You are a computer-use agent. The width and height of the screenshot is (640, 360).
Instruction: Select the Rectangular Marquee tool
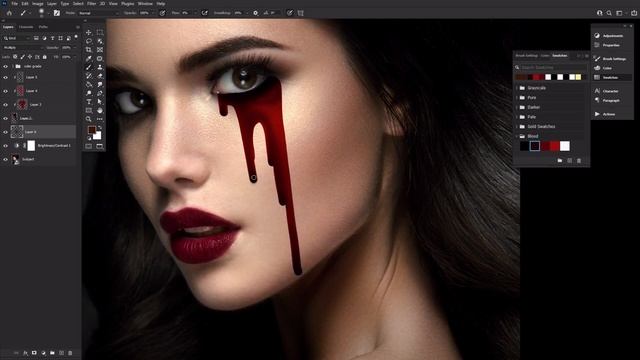click(x=100, y=32)
